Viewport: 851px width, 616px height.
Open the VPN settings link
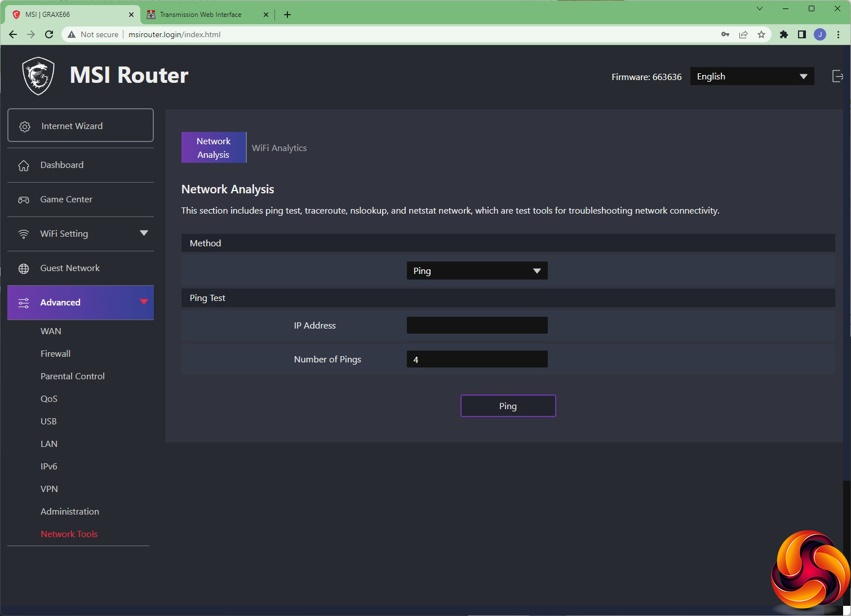49,489
